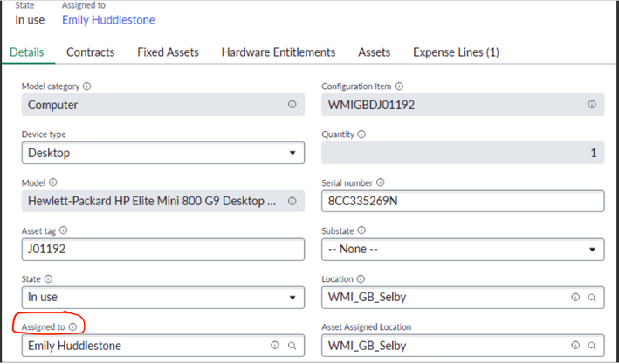Open record preview icon inside Configuration Item field

tap(591, 104)
